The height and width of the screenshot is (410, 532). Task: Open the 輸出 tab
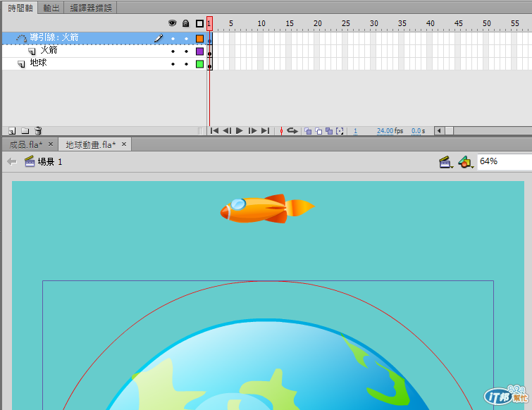click(51, 8)
